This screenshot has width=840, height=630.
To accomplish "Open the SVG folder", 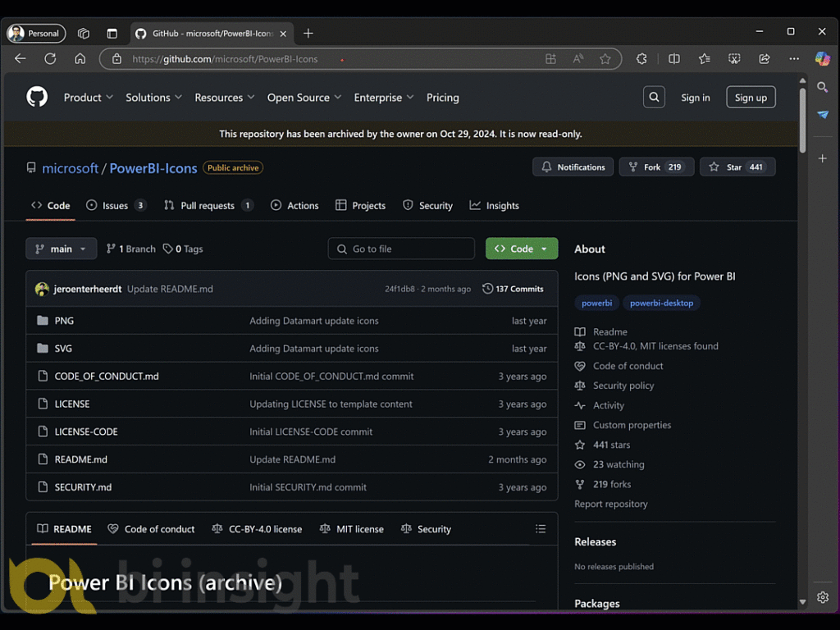I will click(x=63, y=348).
